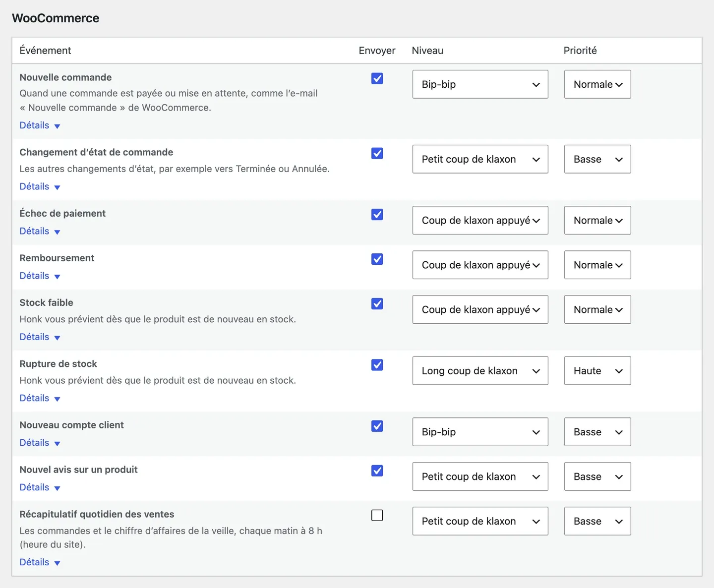The width and height of the screenshot is (714, 588).
Task: Toggle the Remboursement send checkbox
Action: 377,259
